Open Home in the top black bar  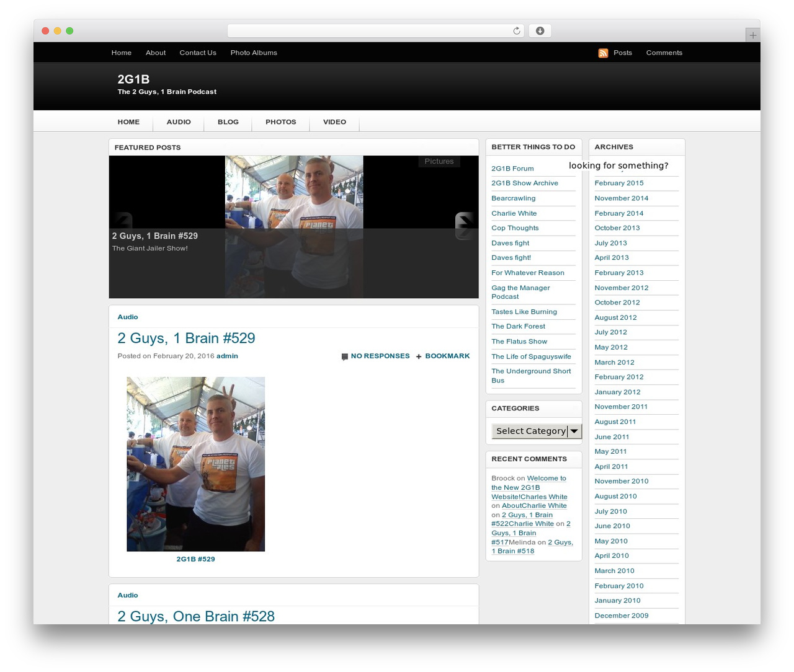(122, 53)
